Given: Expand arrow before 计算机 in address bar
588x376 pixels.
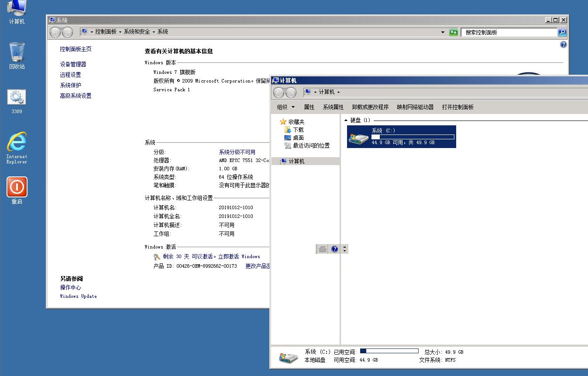Looking at the screenshot, I should (x=315, y=92).
